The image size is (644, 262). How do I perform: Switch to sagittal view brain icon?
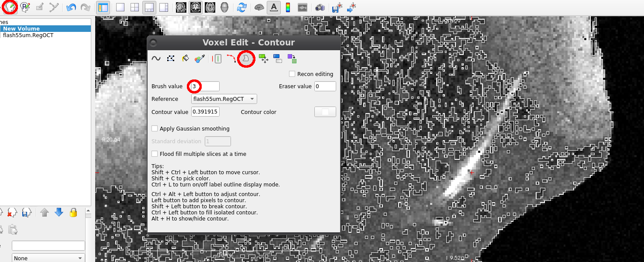pos(180,7)
